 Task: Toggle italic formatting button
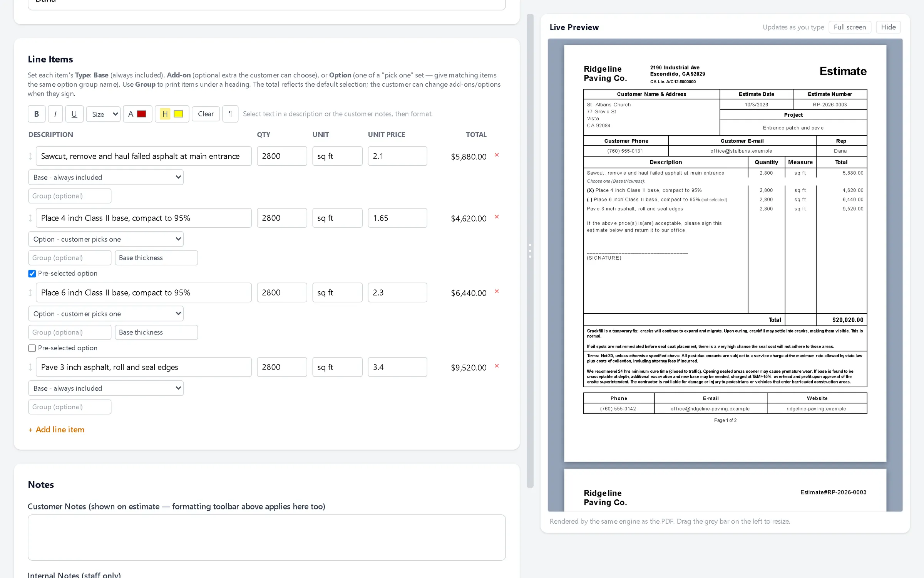point(55,114)
